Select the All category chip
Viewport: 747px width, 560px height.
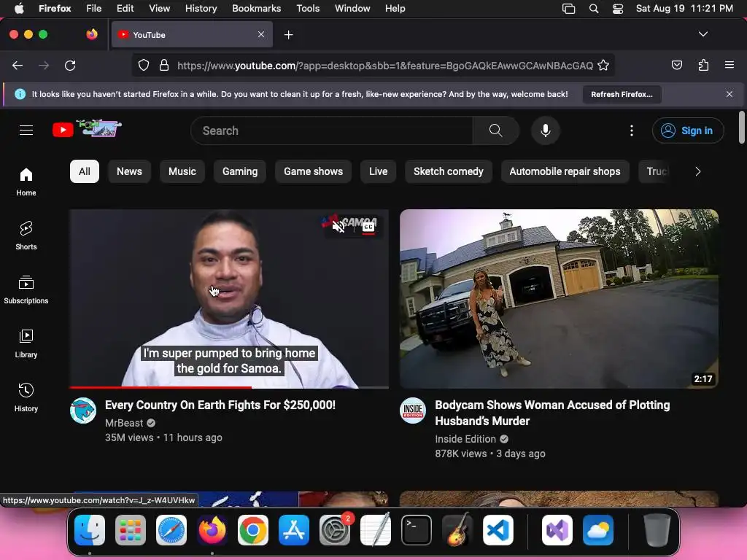tap(85, 171)
